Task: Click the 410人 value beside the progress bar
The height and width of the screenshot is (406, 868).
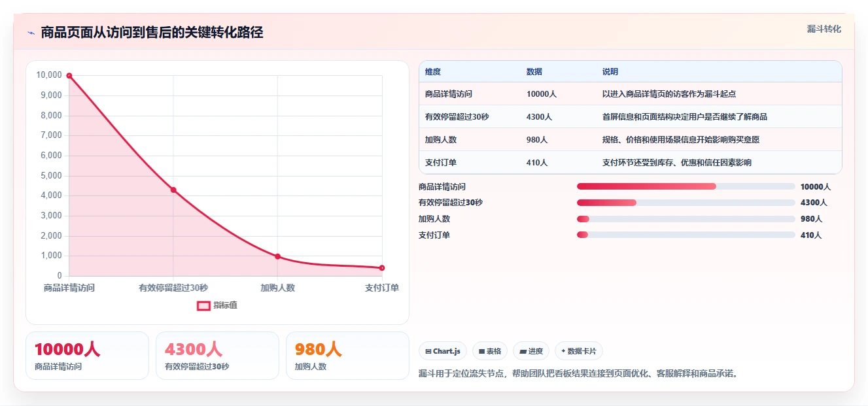Action: [811, 235]
